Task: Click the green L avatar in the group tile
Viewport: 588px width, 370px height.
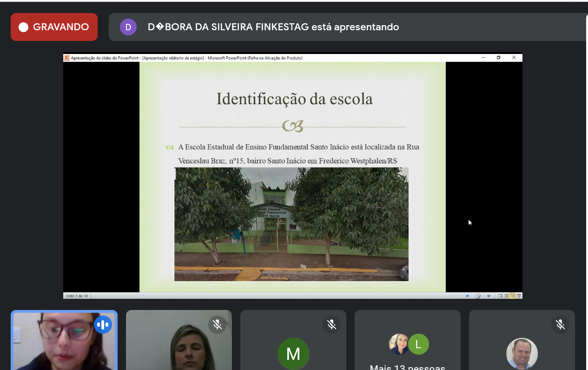Action: (418, 344)
